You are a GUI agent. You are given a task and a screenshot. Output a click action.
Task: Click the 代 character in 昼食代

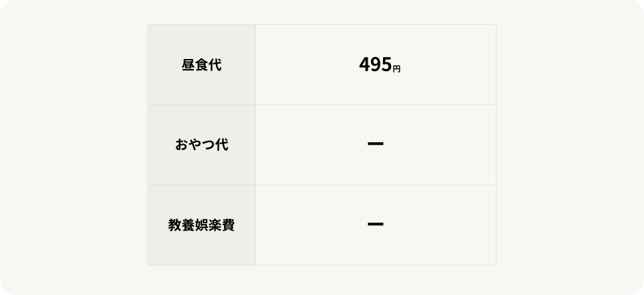click(x=215, y=65)
